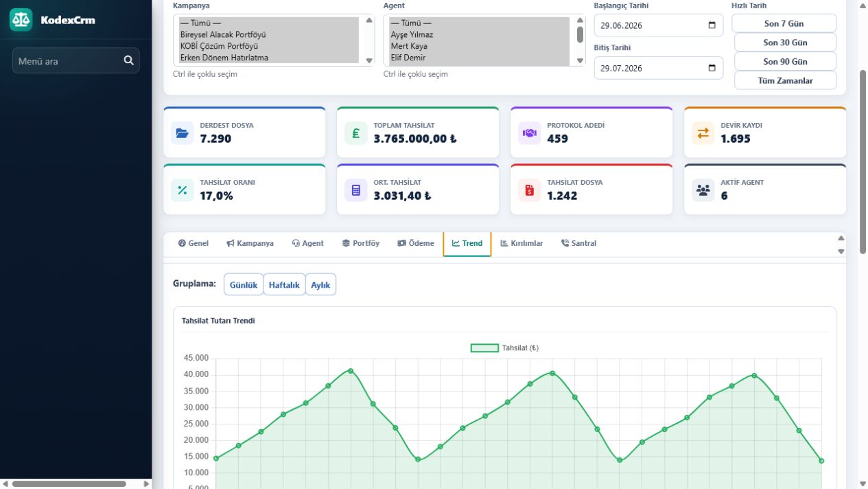Screen dimensions: 868x489
Task: Click the Derdest Dosya folder icon
Action: [x=183, y=133]
